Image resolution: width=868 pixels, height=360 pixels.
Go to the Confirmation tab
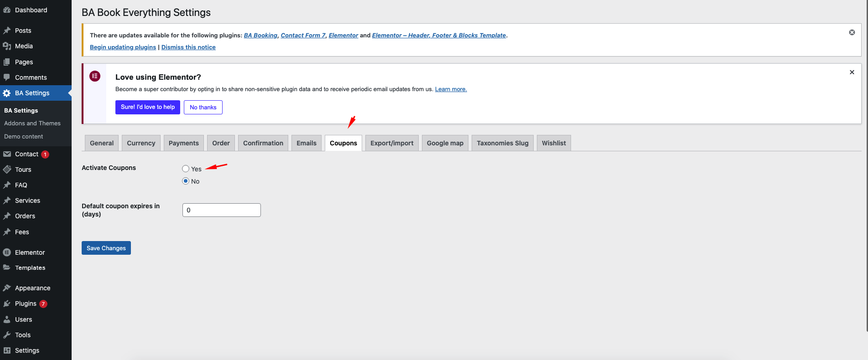263,143
